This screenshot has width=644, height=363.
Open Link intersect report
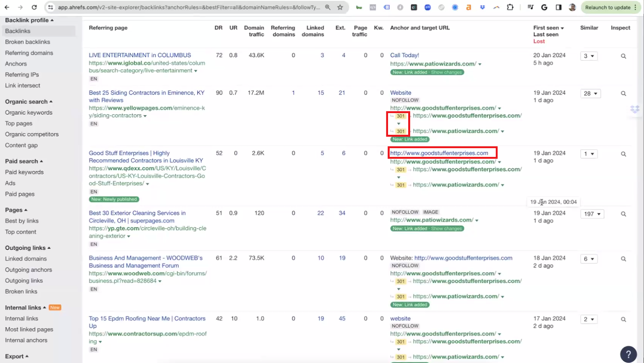point(23,85)
